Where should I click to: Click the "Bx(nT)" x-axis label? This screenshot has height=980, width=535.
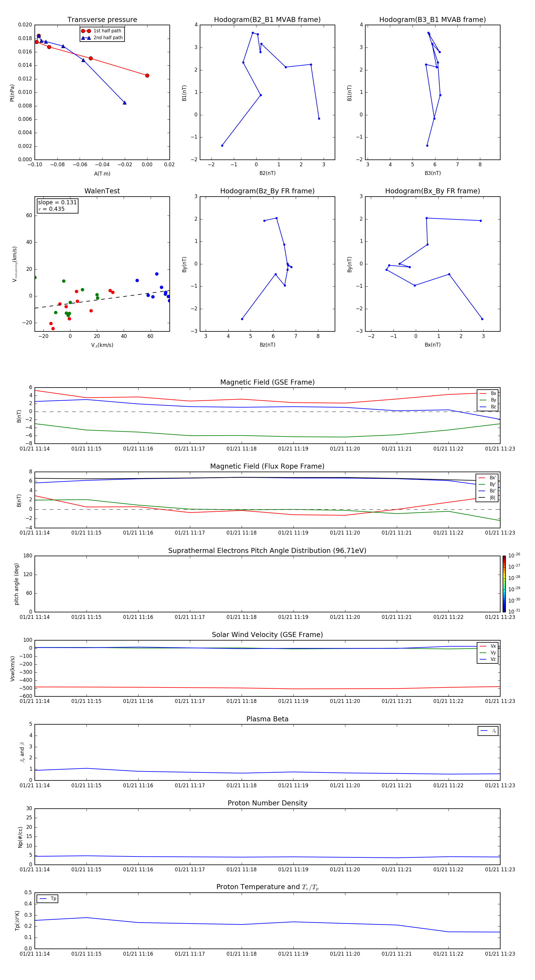[432, 345]
